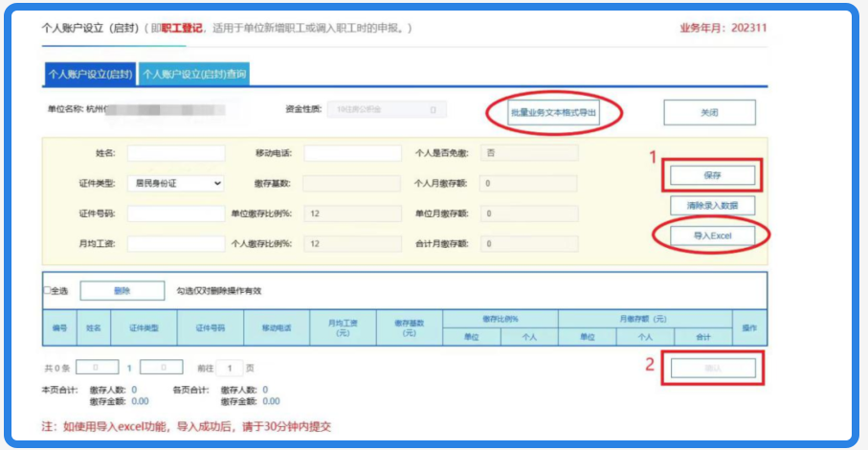This screenshot has width=868, height=450.
Task: Click 导入Excel button
Action: tap(712, 236)
